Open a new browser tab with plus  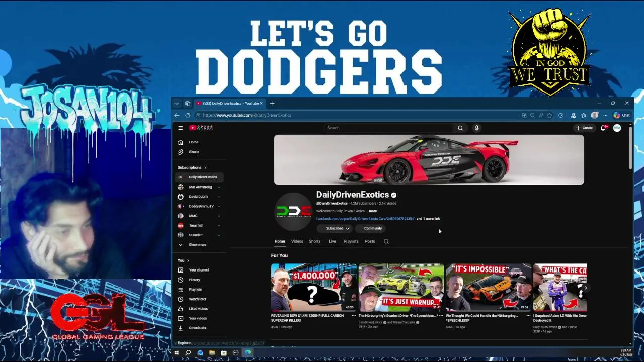click(272, 103)
